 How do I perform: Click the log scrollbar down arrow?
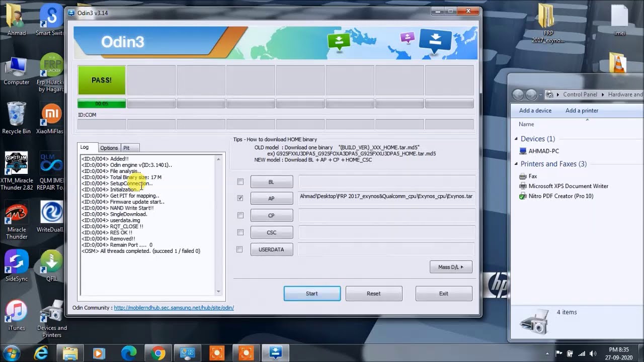click(x=218, y=291)
